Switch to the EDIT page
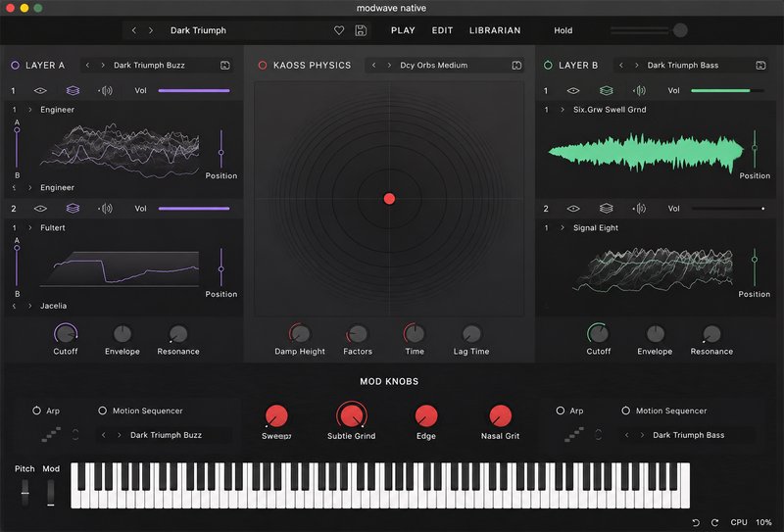The image size is (784, 532). [x=443, y=30]
